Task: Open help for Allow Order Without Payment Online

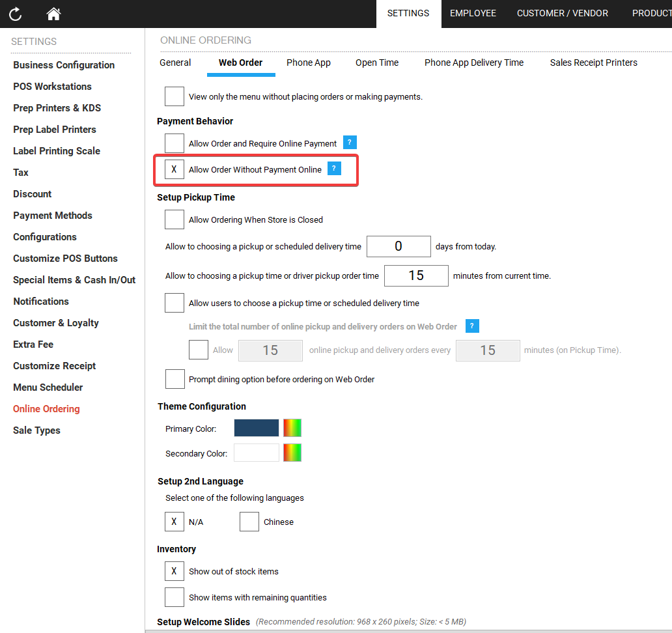Action: 334,168
